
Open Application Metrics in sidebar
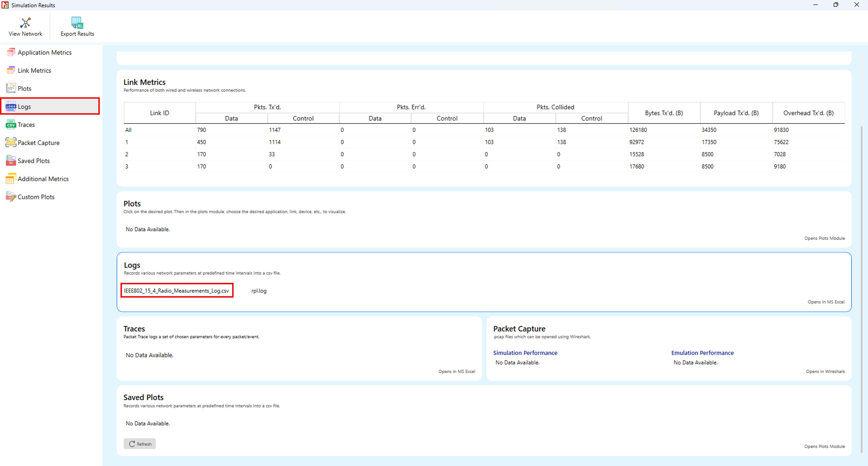coord(45,52)
